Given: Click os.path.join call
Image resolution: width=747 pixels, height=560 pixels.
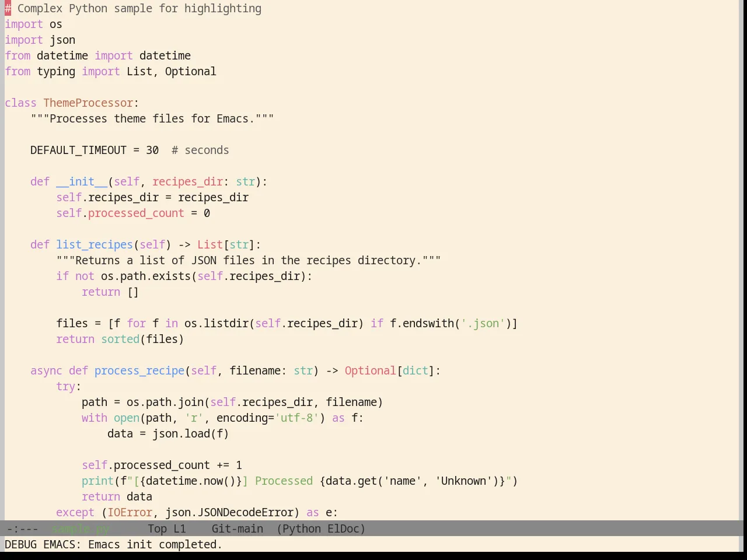Looking at the screenshot, I should click(165, 402).
